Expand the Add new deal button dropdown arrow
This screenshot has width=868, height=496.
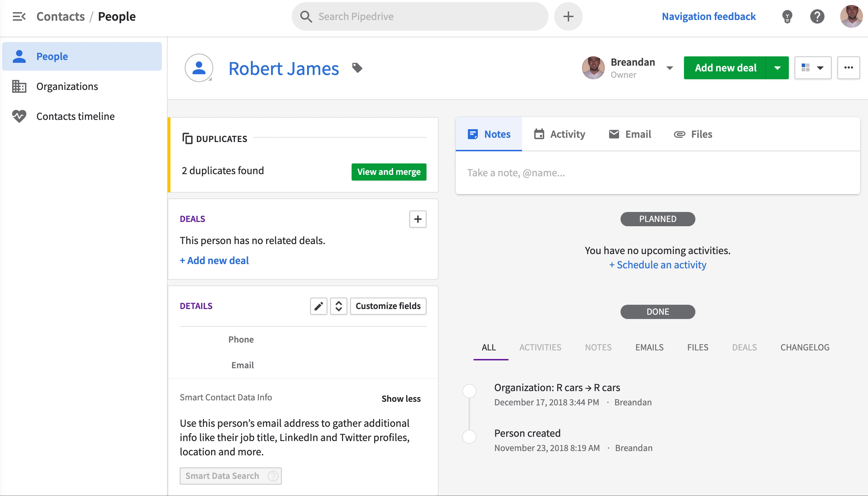pyautogui.click(x=777, y=67)
